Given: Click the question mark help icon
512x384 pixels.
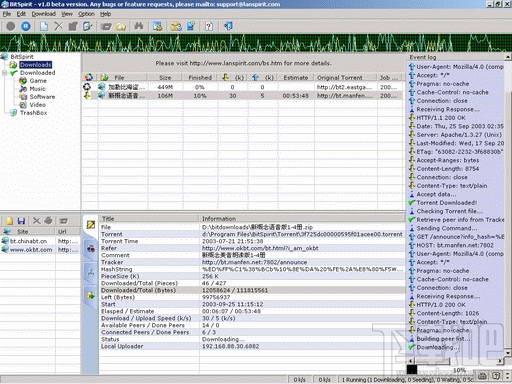Looking at the screenshot, I should coord(209,26).
